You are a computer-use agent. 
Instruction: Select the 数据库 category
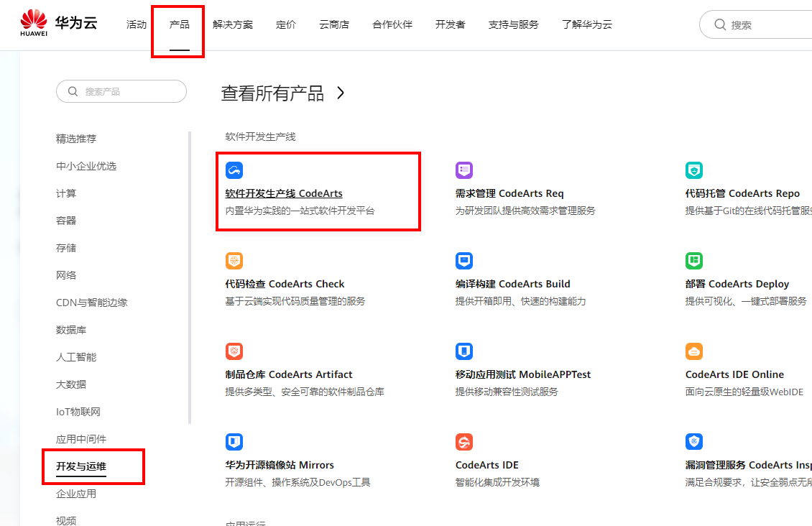click(71, 330)
